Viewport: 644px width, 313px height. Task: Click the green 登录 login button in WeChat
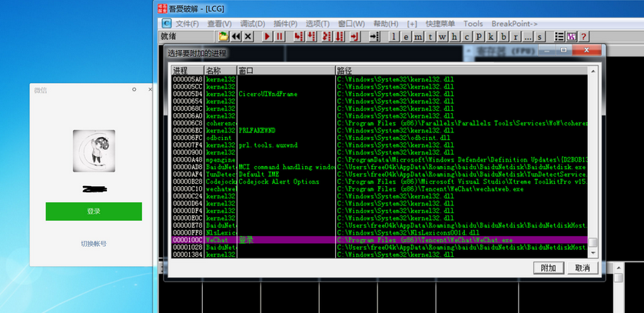click(x=94, y=211)
